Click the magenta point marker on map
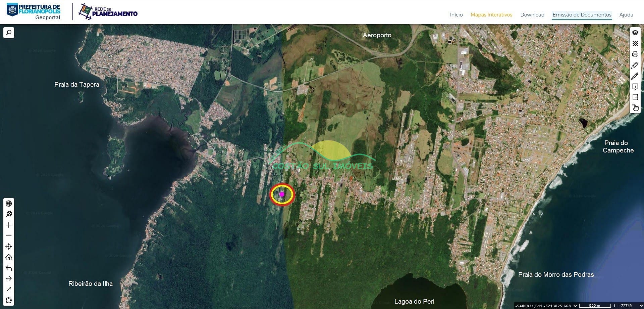The height and width of the screenshot is (309, 644). (282, 194)
